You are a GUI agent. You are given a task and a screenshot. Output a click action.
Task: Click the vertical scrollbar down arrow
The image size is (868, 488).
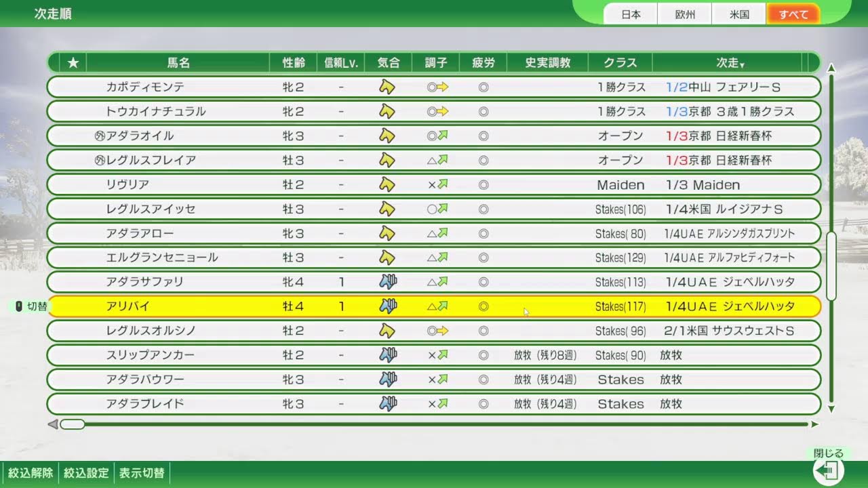click(832, 409)
